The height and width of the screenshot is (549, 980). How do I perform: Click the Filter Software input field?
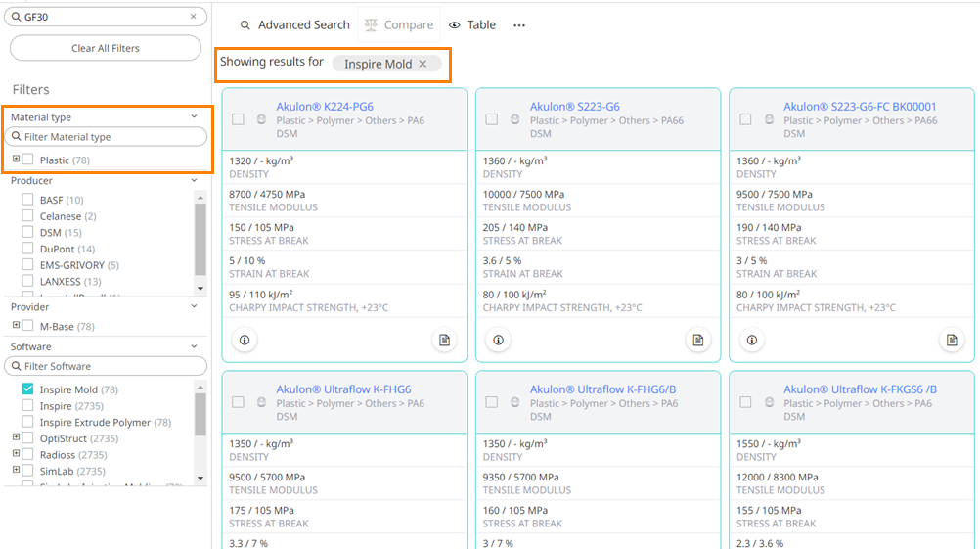pyautogui.click(x=106, y=366)
